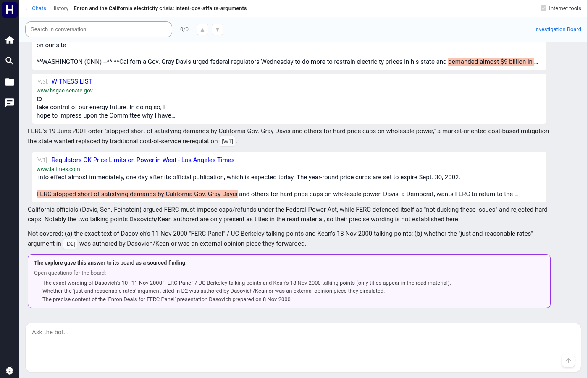This screenshot has height=378, width=588.
Task: Click the open question about 'just and reasonable rates'
Action: (213, 291)
